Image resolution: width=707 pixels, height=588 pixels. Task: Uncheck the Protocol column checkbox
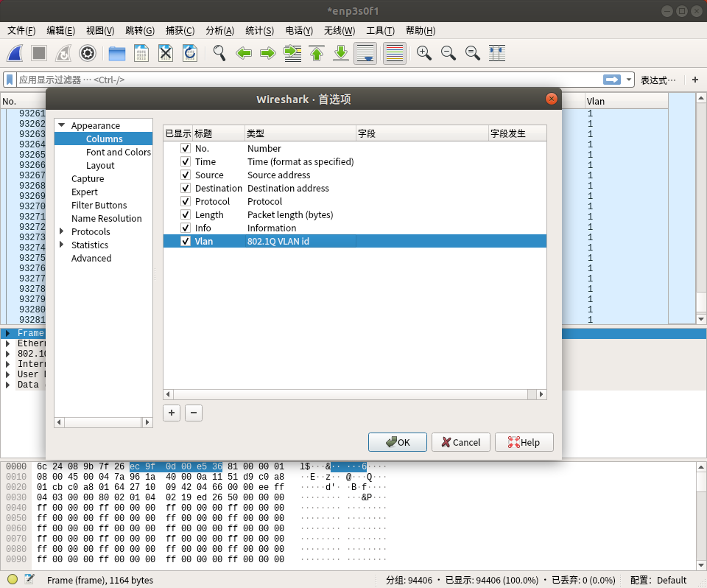coord(186,201)
